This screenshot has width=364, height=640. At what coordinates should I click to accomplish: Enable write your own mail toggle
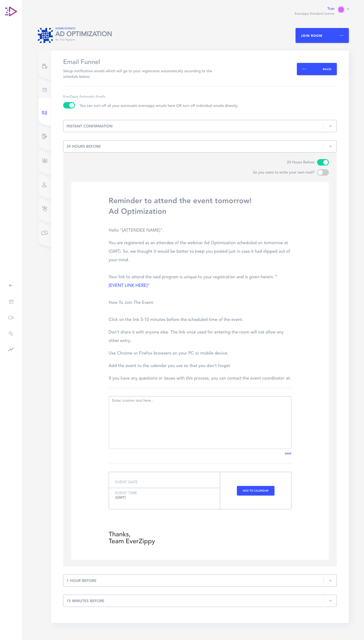(x=323, y=172)
